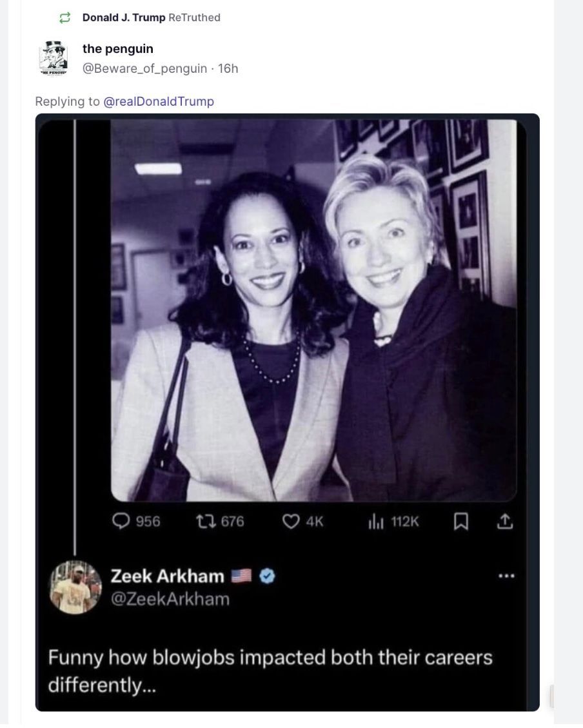Viewport: 583px width, 728px height.
Task: Open the Zeek Arkham profile picture
Action: (75, 586)
